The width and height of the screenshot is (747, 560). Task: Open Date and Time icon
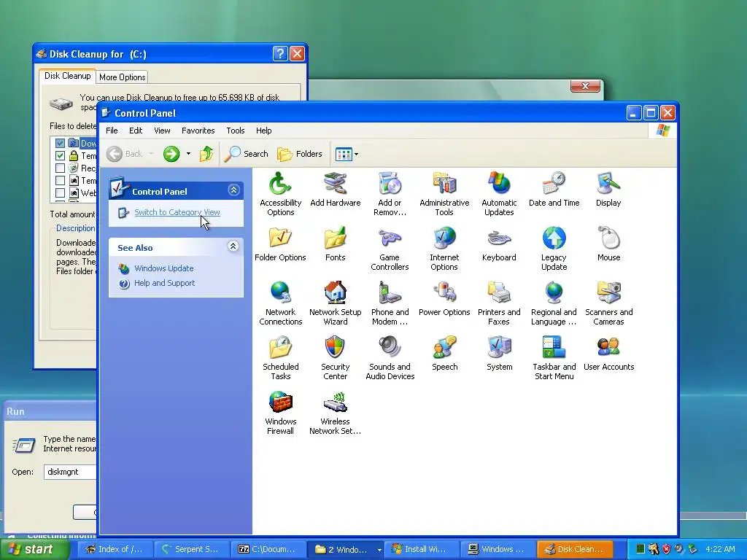pyautogui.click(x=554, y=190)
